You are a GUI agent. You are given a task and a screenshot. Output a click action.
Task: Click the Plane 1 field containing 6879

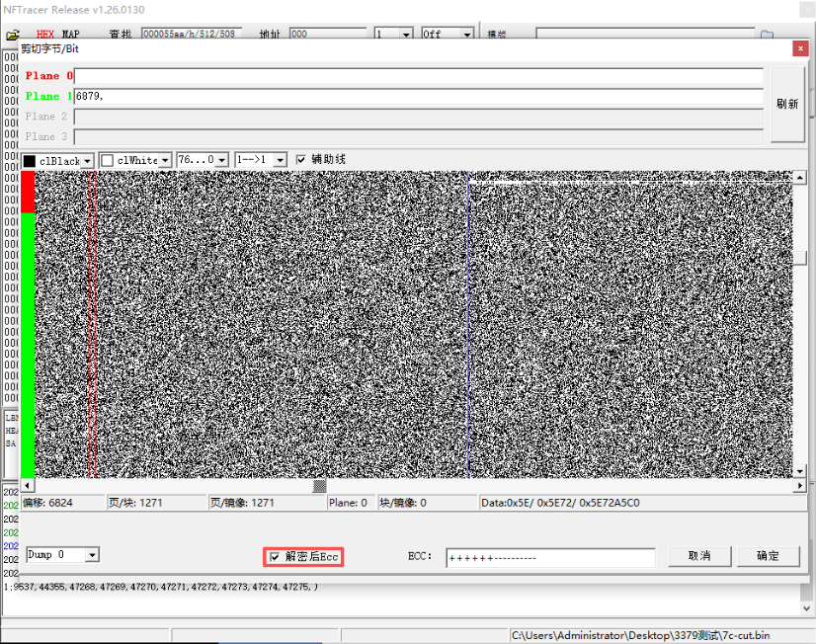coord(419,96)
